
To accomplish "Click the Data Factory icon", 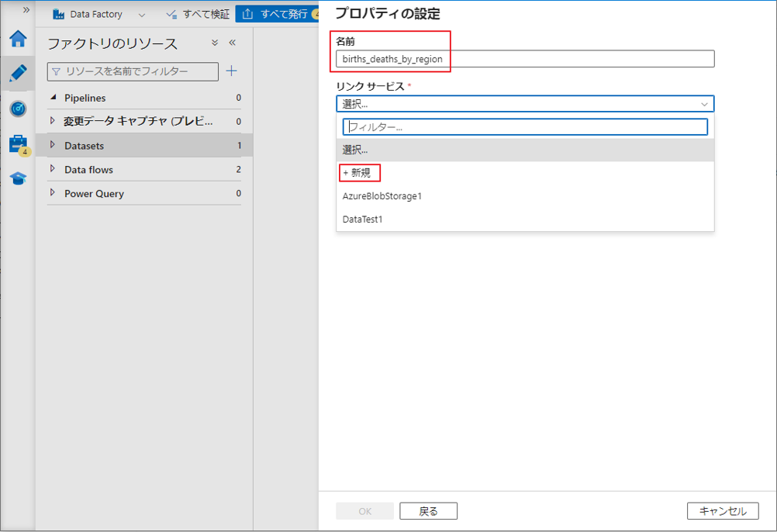I will [x=58, y=15].
